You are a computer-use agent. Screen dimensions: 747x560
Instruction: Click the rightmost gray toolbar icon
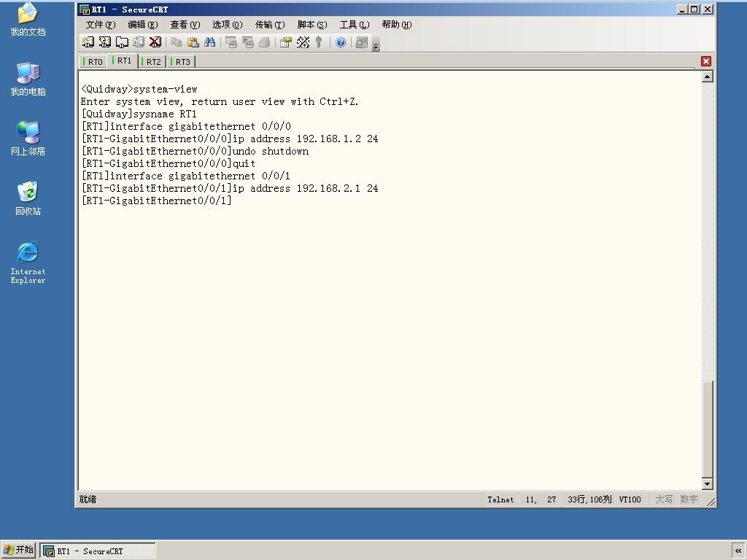pos(362,42)
